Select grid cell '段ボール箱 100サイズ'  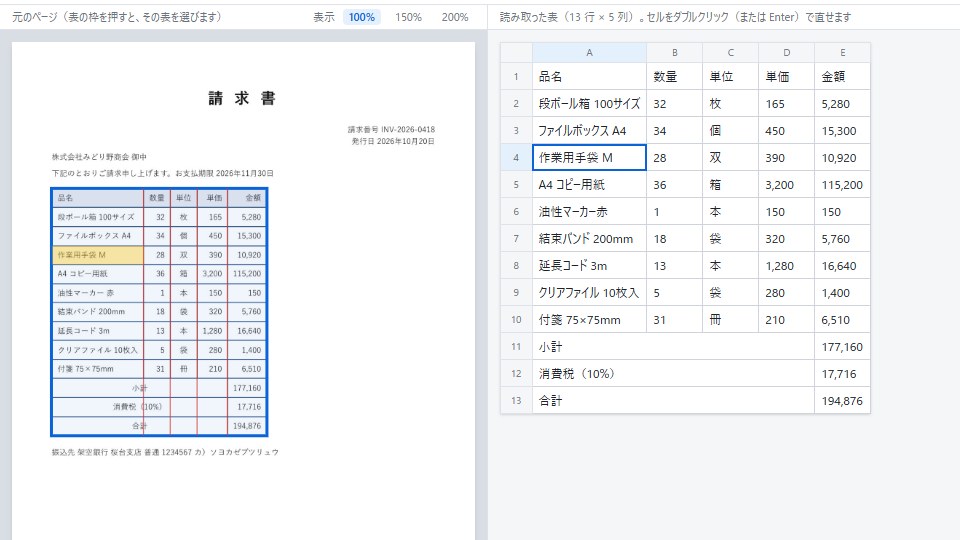589,103
